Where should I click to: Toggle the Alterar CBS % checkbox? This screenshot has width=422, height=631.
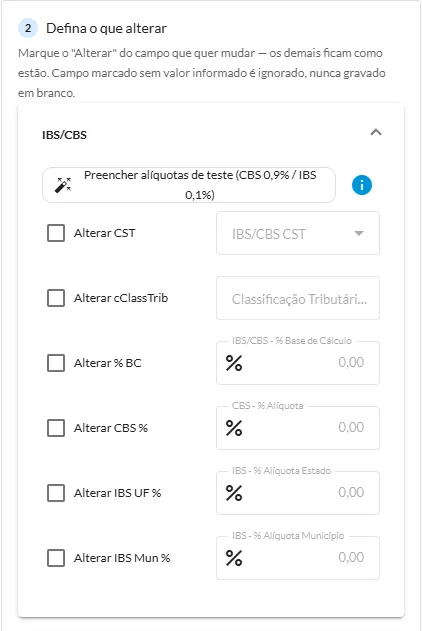56,428
